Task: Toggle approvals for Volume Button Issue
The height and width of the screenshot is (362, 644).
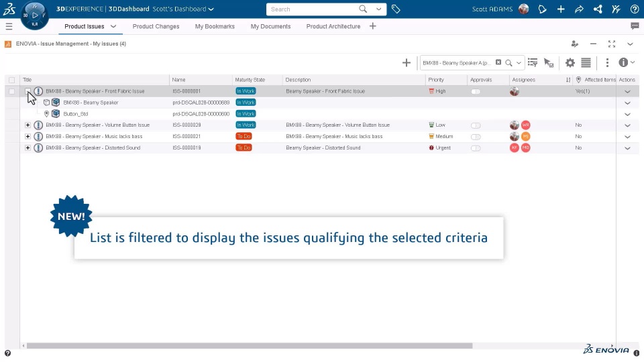Action: 476,125
